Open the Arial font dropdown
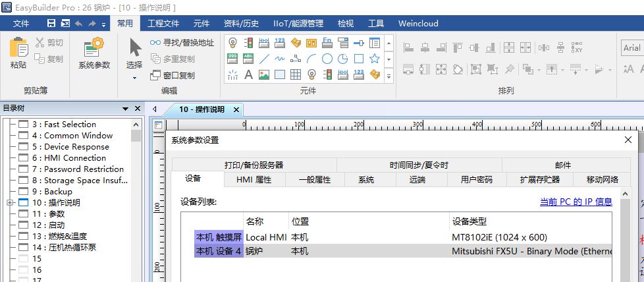The width and height of the screenshot is (644, 282). coord(633,48)
